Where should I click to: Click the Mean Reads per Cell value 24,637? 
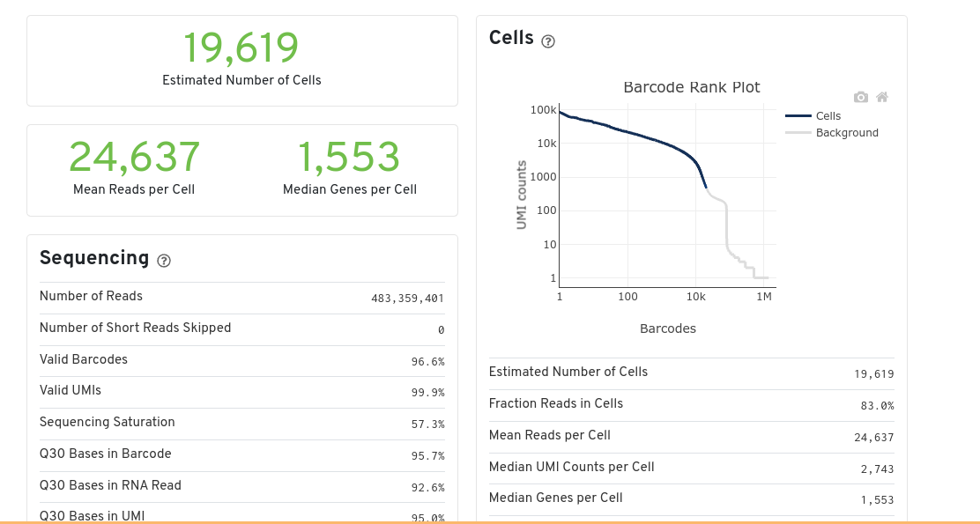pos(134,157)
